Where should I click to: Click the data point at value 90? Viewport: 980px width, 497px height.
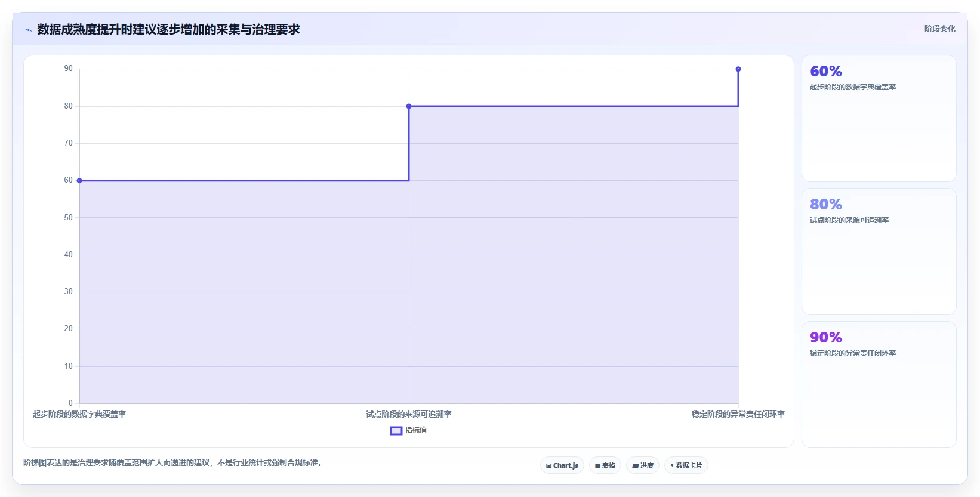[x=738, y=69]
